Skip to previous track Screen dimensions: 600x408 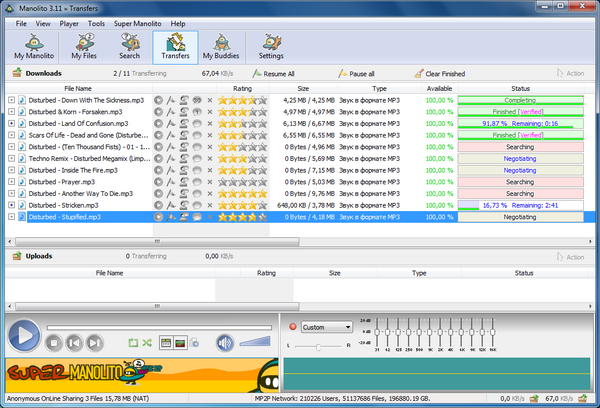coord(74,343)
